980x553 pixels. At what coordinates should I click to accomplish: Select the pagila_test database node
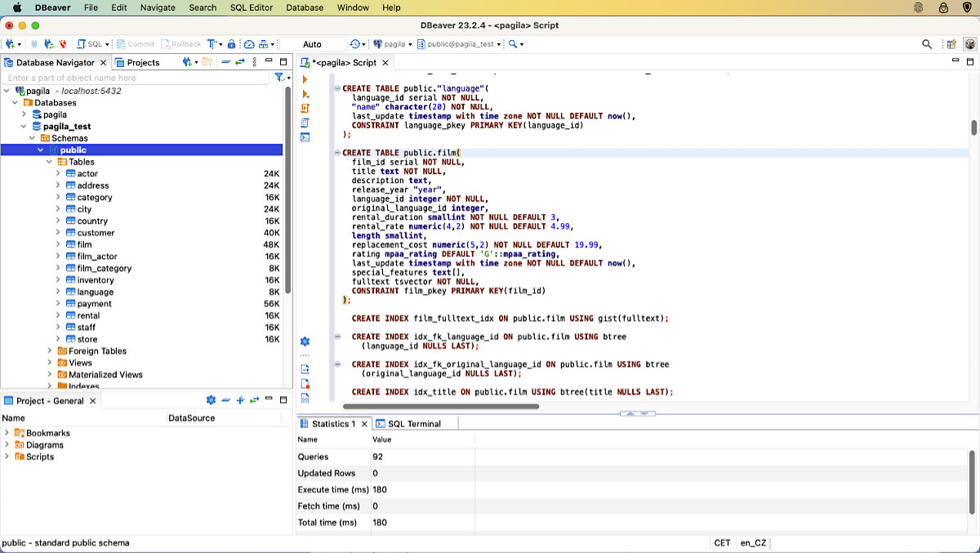(x=67, y=127)
